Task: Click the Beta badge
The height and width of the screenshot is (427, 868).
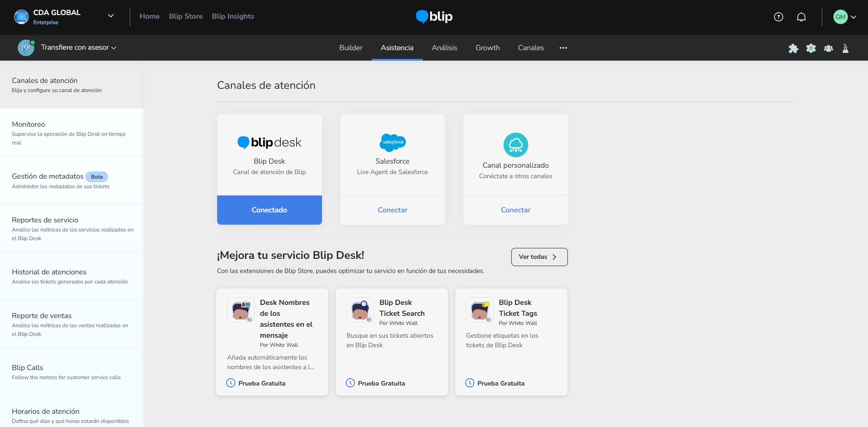Action: [97, 177]
